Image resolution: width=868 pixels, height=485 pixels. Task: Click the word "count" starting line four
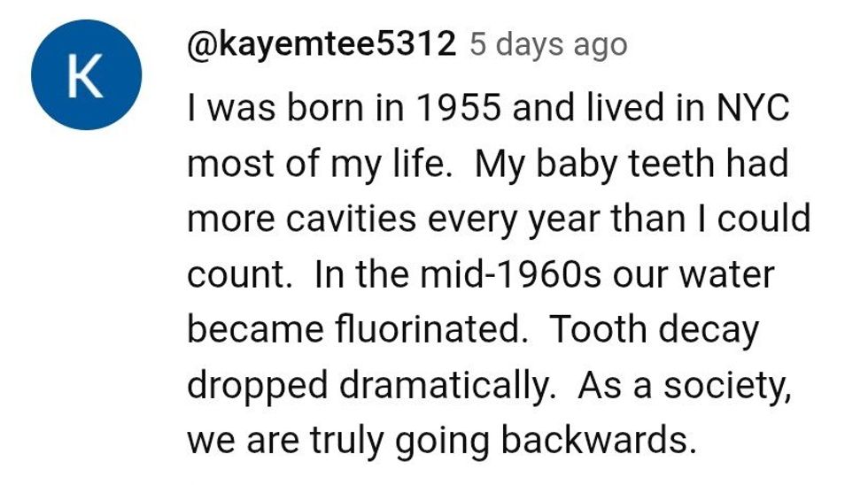pos(237,274)
